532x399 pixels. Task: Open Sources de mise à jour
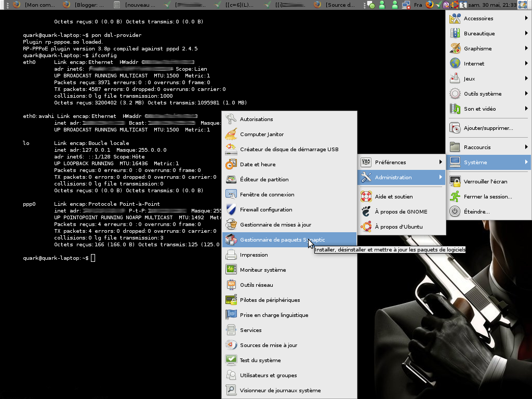point(289,345)
